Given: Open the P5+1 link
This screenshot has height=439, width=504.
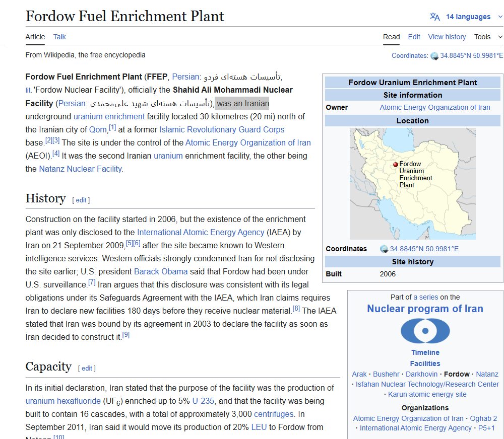Looking at the screenshot, I should click(x=486, y=428).
